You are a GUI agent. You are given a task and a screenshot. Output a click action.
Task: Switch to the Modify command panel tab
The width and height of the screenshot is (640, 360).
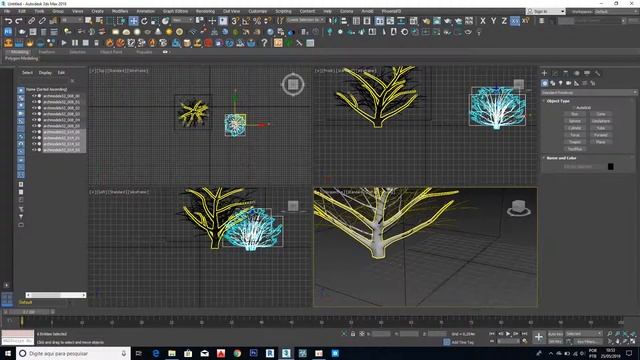coord(555,73)
